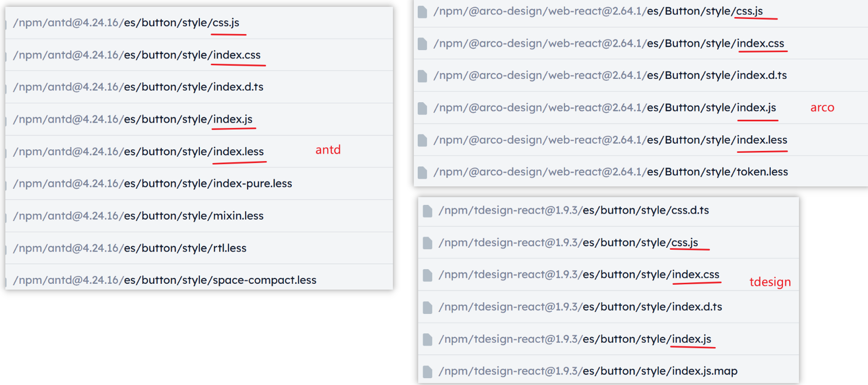Click file icon beside tdesign-react button/style/index.js
Image resolution: width=868 pixels, height=385 pixels.
[x=427, y=339]
